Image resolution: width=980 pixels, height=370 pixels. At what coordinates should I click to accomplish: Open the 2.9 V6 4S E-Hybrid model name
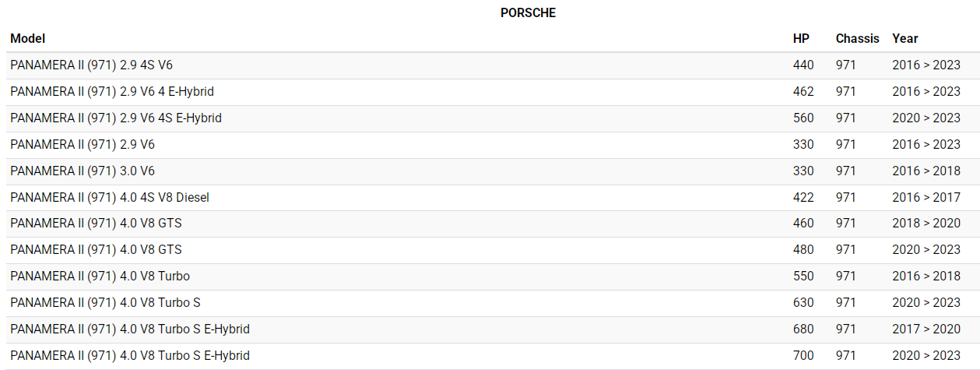tap(116, 118)
